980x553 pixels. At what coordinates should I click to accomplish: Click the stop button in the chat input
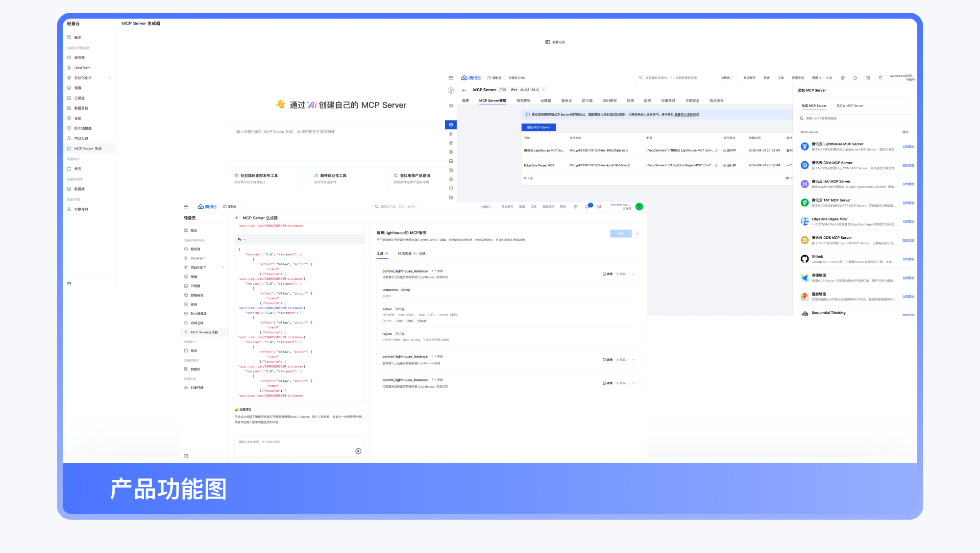click(x=358, y=451)
